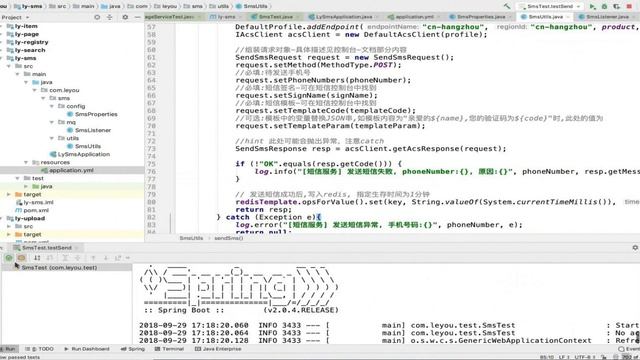Collapse the com.leyou package node

tap(35, 90)
